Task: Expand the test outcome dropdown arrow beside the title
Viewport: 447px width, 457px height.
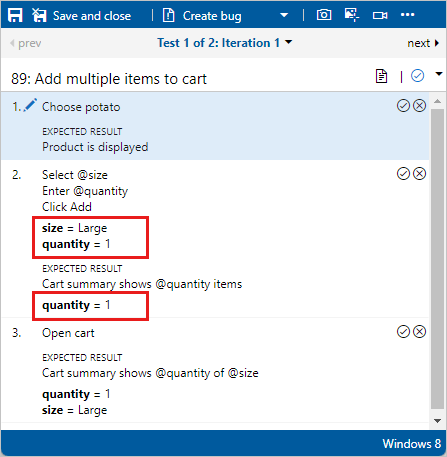Action: coord(439,74)
